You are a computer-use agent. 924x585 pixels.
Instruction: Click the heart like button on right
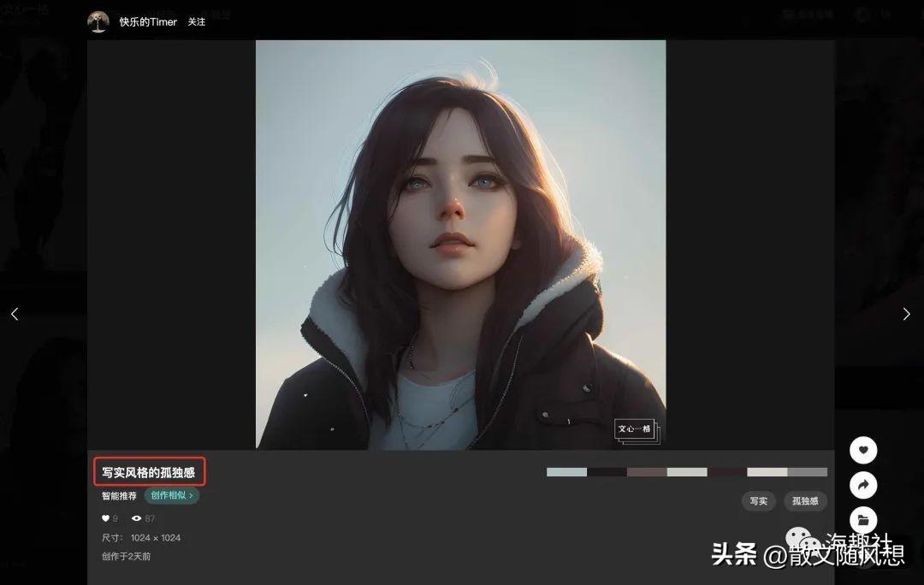[863, 450]
